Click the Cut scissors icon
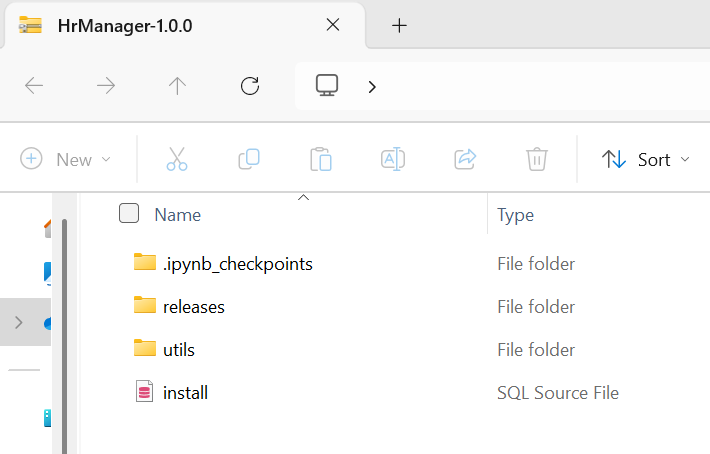This screenshot has width=710, height=454. pos(177,159)
